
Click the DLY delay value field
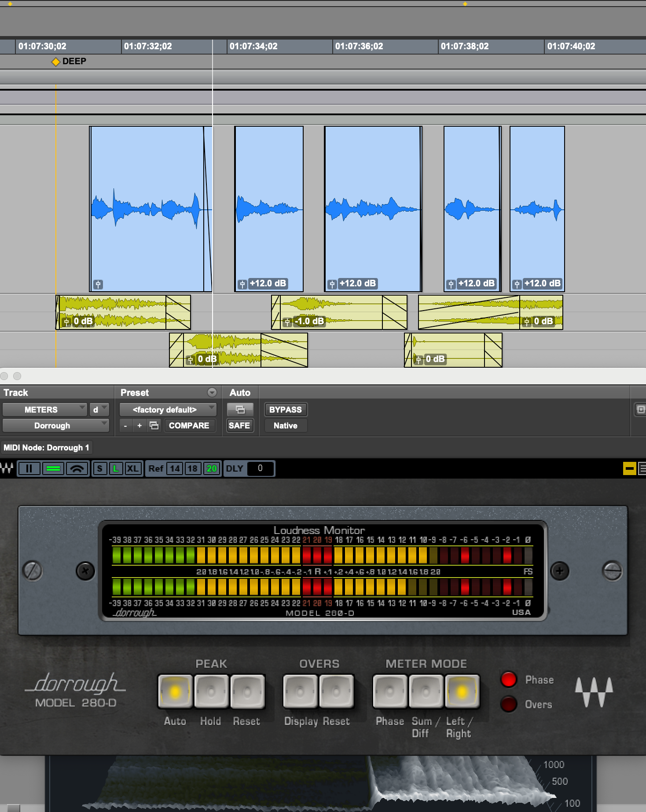click(x=260, y=468)
